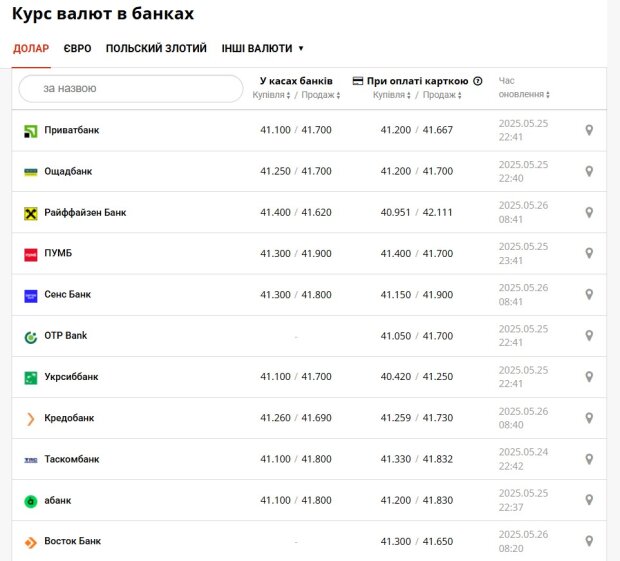Screen dimensions: 620x561
Task: Show branches via Сенс Банк map pin
Action: pyautogui.click(x=589, y=295)
